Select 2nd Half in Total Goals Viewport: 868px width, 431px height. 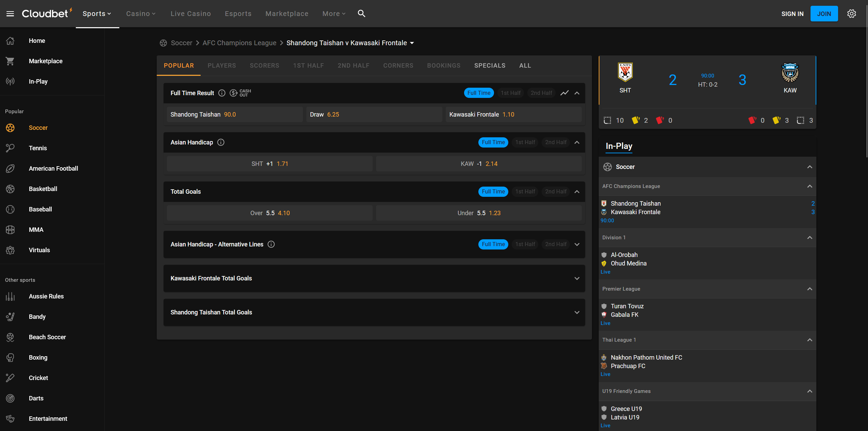point(556,192)
